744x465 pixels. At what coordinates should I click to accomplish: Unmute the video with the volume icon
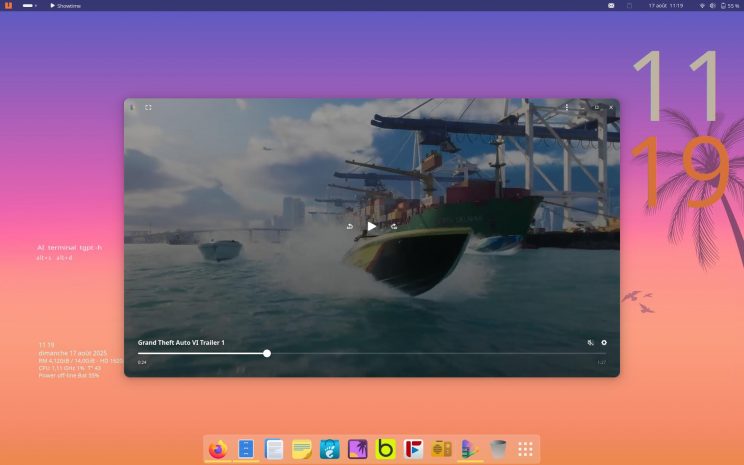click(x=590, y=343)
